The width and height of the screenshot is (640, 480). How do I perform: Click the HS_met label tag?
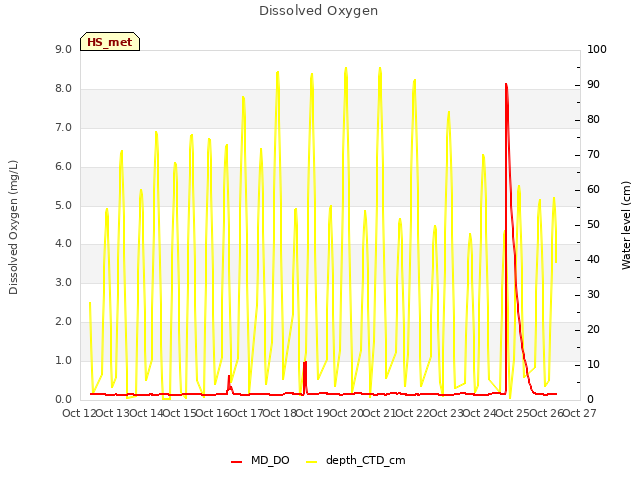pos(110,42)
